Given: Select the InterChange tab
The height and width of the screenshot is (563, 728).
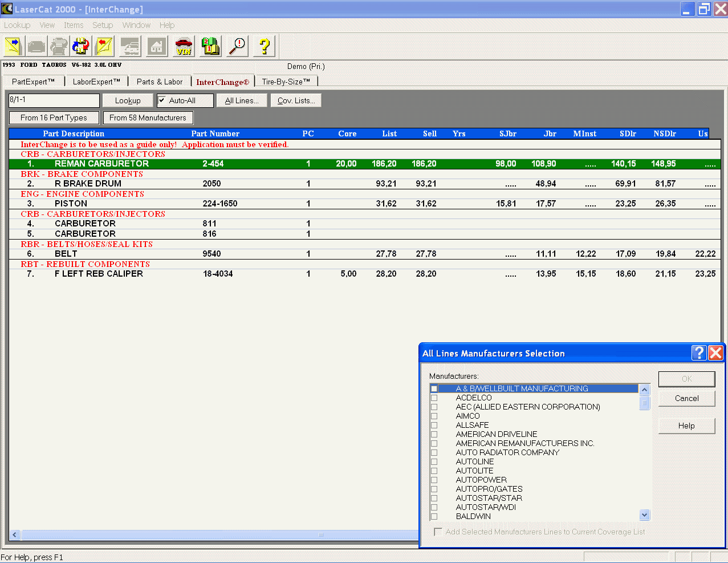Looking at the screenshot, I should coord(223,82).
